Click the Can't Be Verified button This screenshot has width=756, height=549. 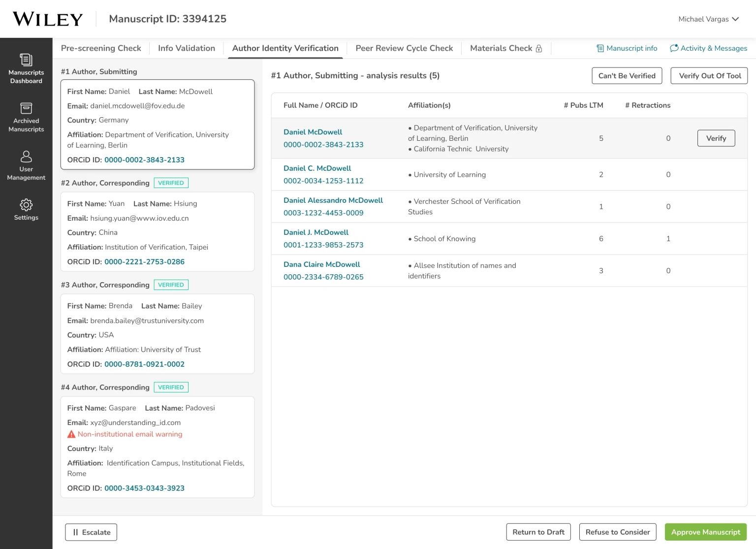(627, 76)
